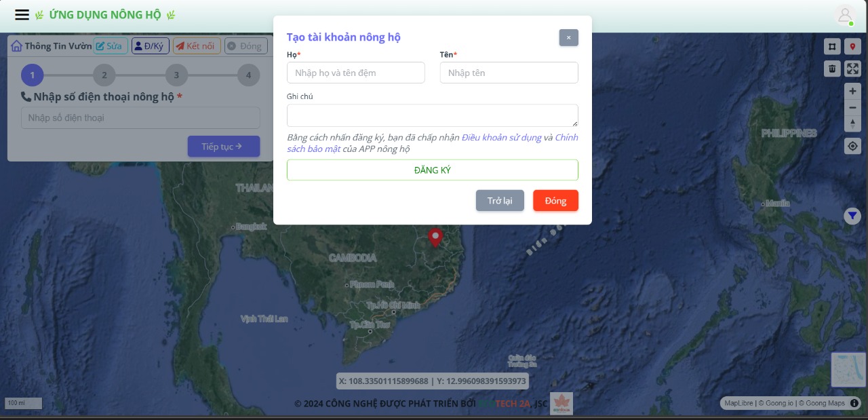The width and height of the screenshot is (868, 420).
Task: Open the blue map filter button
Action: pyautogui.click(x=852, y=216)
